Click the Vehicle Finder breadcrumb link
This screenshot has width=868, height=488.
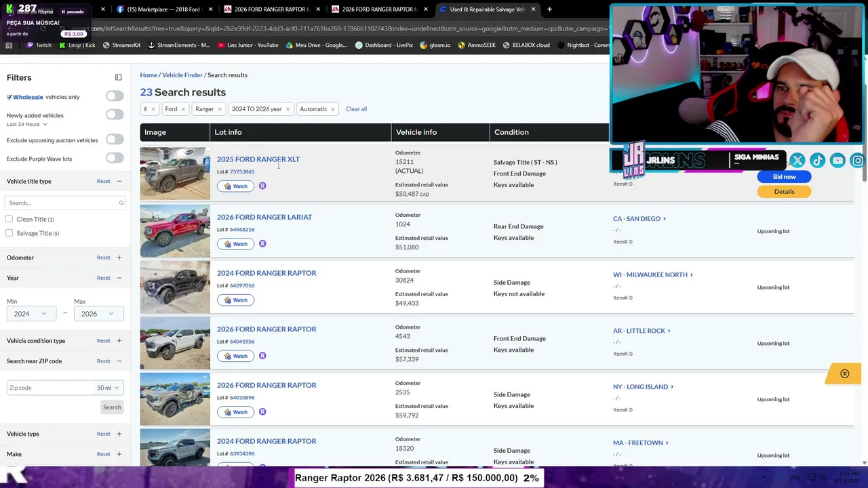pos(182,75)
